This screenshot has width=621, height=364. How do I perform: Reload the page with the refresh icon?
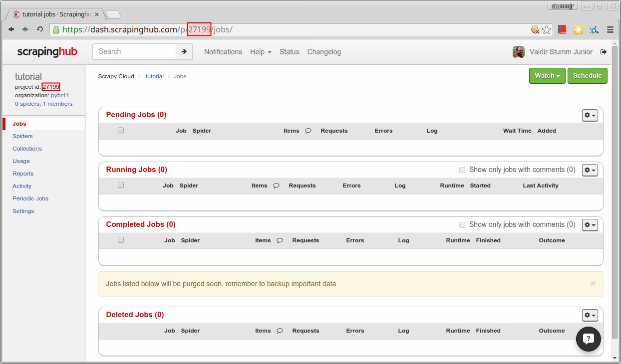click(x=40, y=29)
